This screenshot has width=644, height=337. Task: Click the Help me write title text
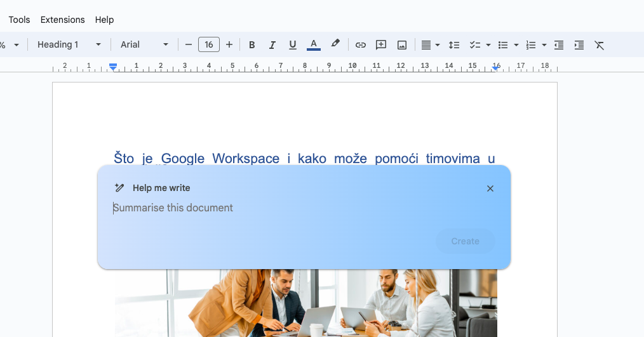click(x=161, y=188)
